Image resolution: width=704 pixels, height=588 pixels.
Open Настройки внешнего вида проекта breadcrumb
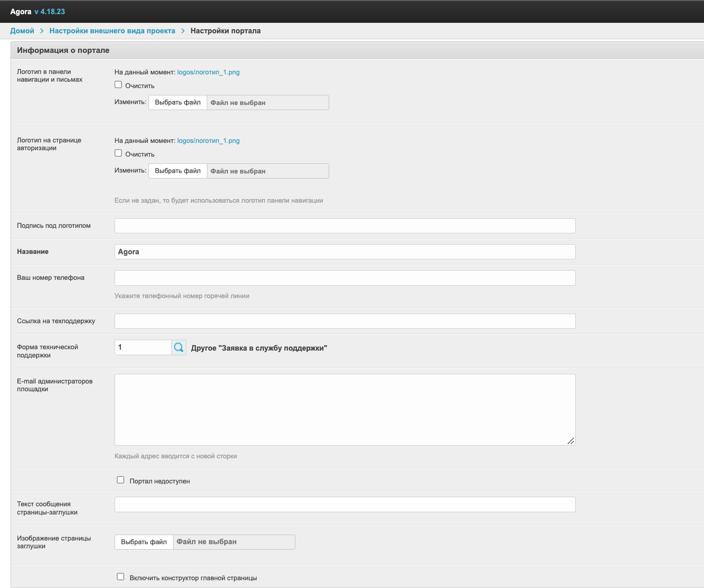point(112,31)
